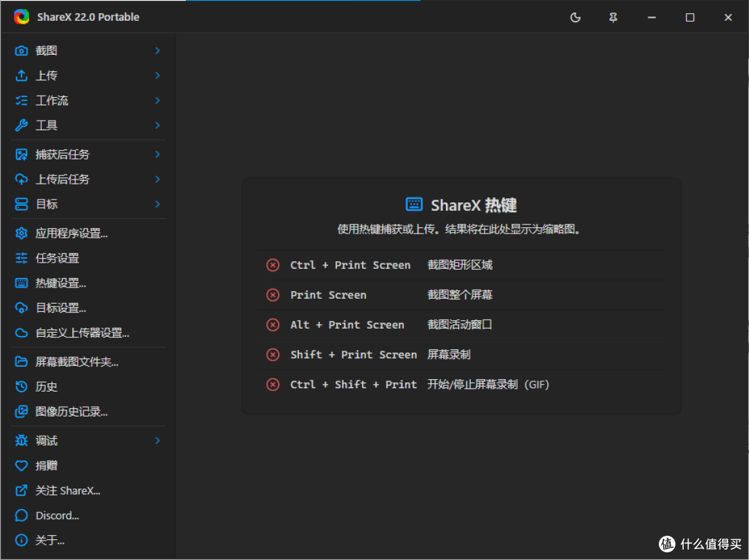Click the upload icon beside 上传
Viewport: 749px width, 560px height.
point(21,76)
